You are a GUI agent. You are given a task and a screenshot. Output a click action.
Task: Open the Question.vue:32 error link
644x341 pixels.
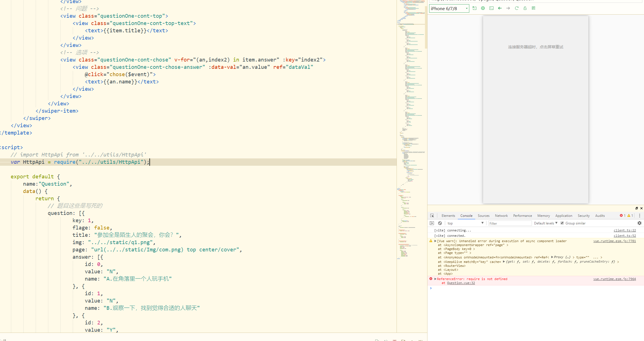pos(461,283)
